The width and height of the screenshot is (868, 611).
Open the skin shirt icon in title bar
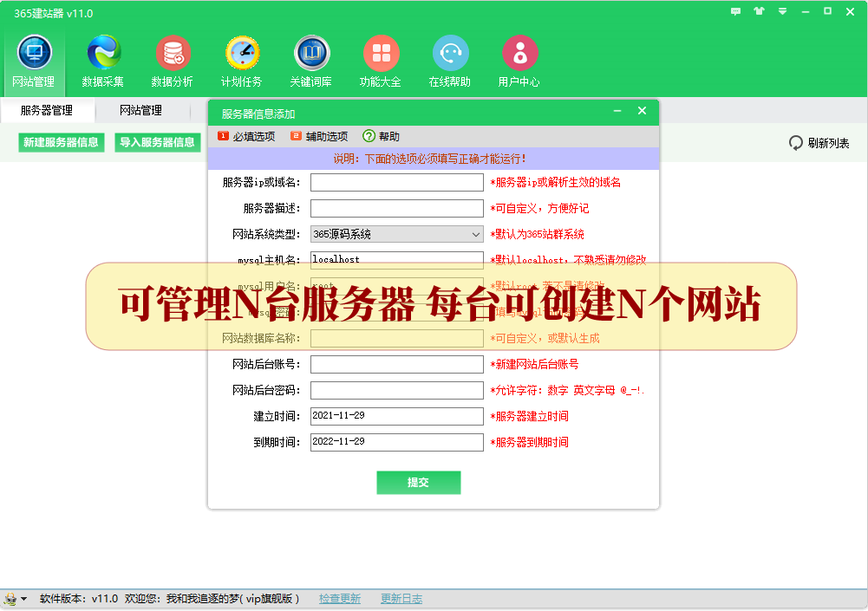[x=759, y=11]
